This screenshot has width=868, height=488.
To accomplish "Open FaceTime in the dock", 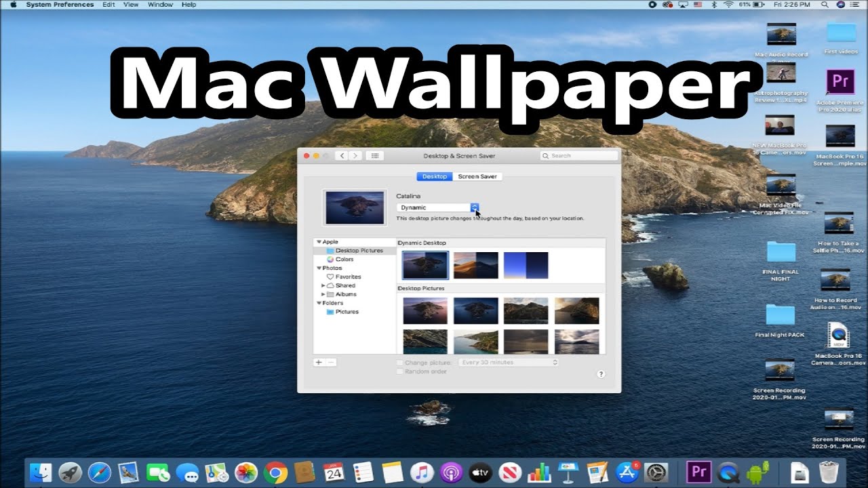I will click(x=157, y=472).
